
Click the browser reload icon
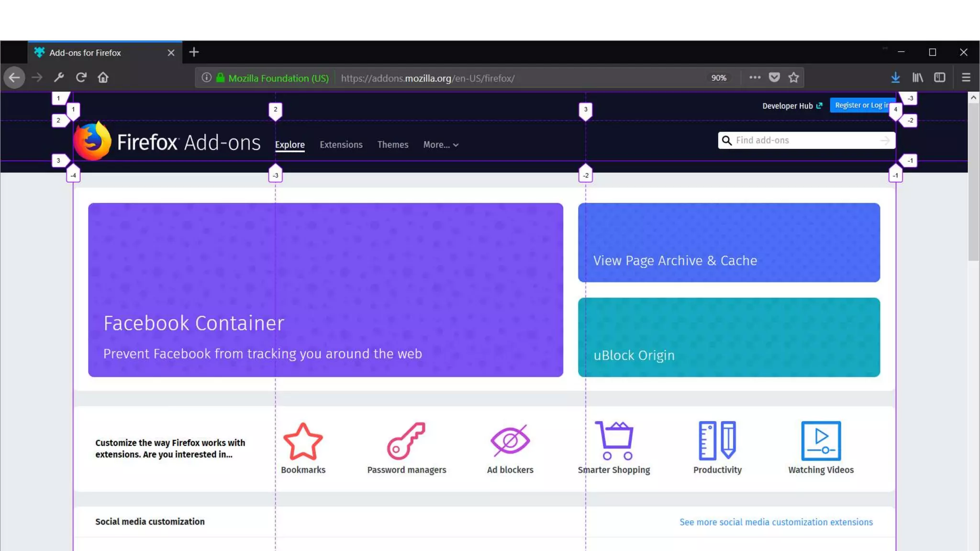point(81,77)
